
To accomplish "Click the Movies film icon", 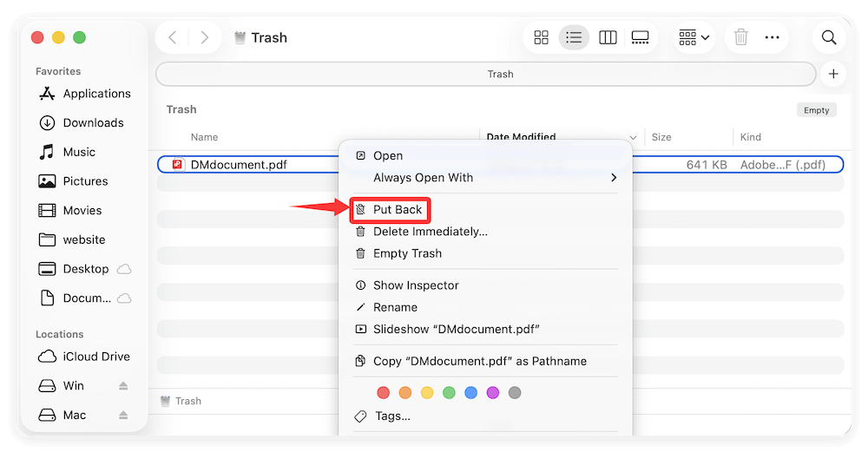I will pos(47,211).
